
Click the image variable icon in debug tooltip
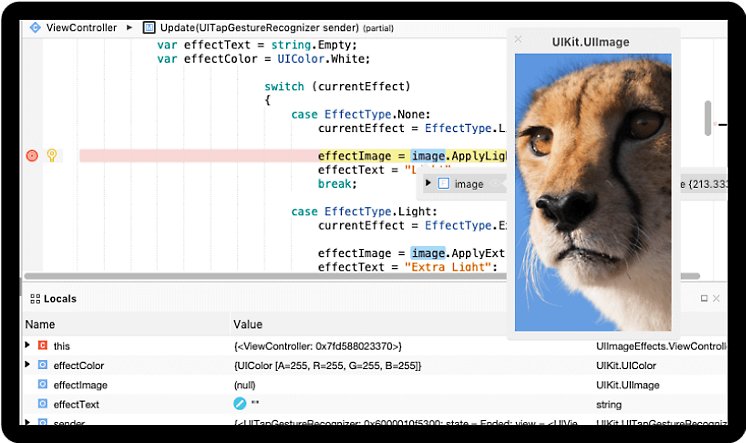(443, 184)
